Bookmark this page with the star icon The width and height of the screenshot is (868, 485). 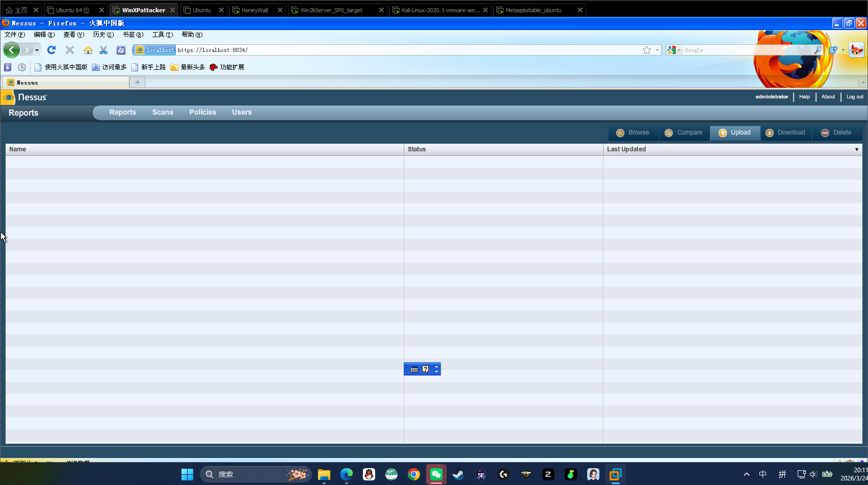(647, 50)
